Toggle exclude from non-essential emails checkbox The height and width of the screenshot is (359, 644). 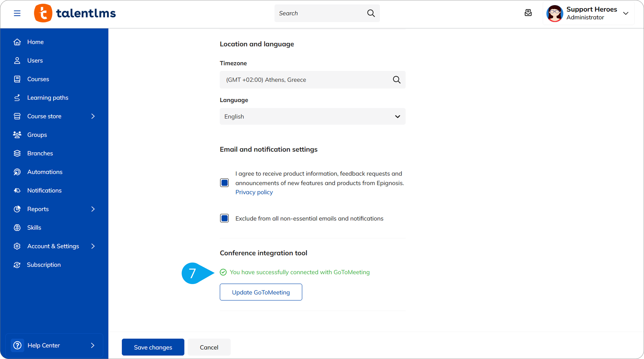click(x=224, y=218)
